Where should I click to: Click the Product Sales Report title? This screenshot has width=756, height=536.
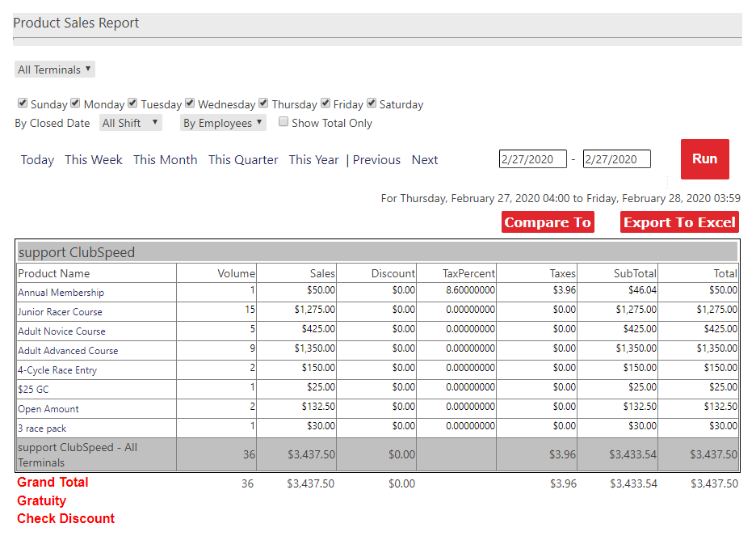[76, 23]
